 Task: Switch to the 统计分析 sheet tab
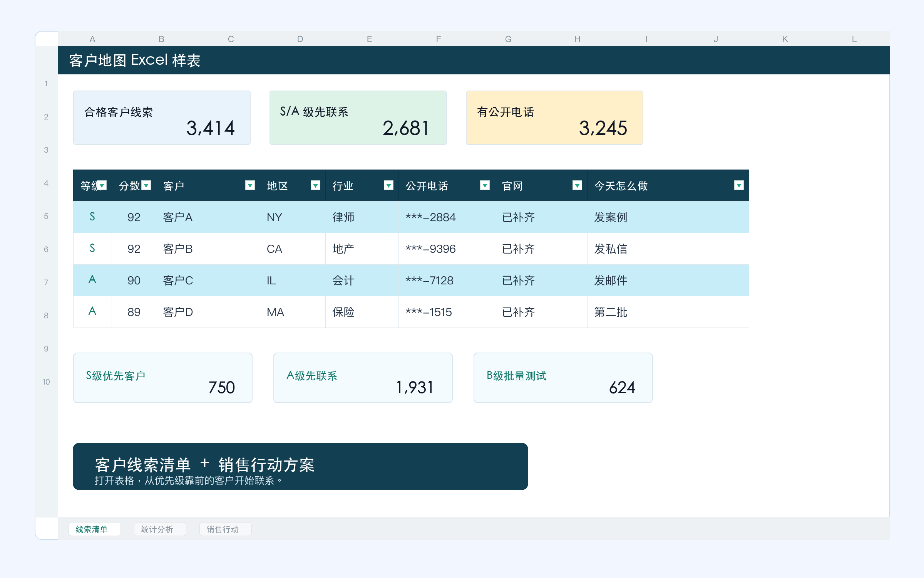[x=160, y=529]
